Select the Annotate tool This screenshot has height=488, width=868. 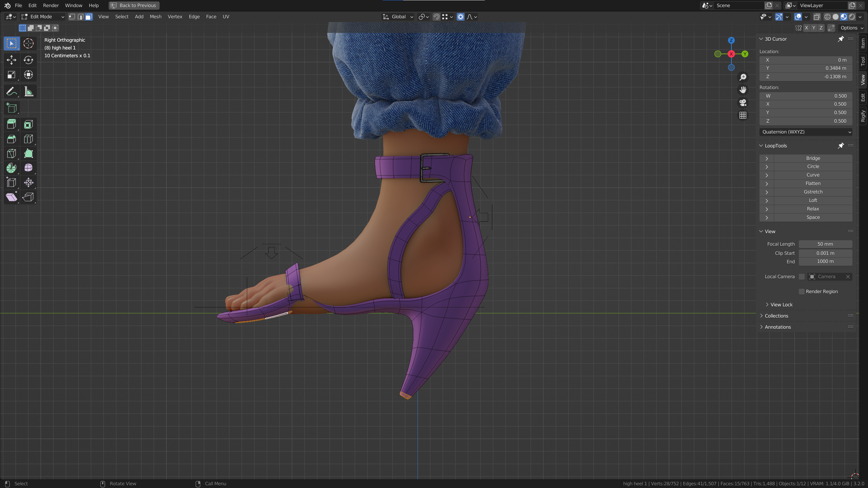tap(12, 91)
